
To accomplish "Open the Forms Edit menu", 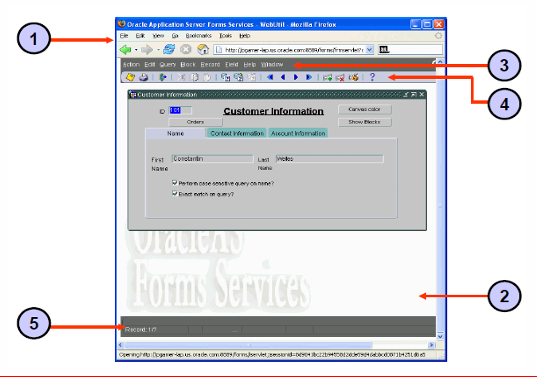I will pos(150,64).
